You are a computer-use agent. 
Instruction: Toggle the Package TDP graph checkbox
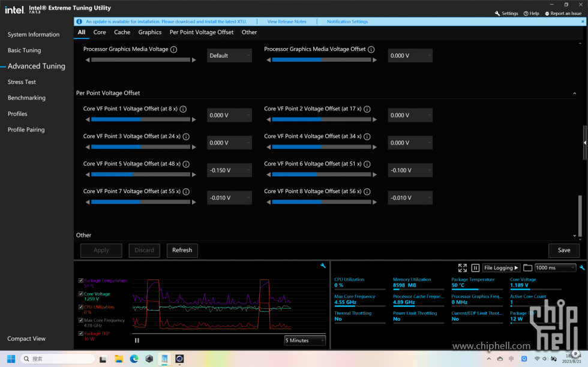[80, 333]
